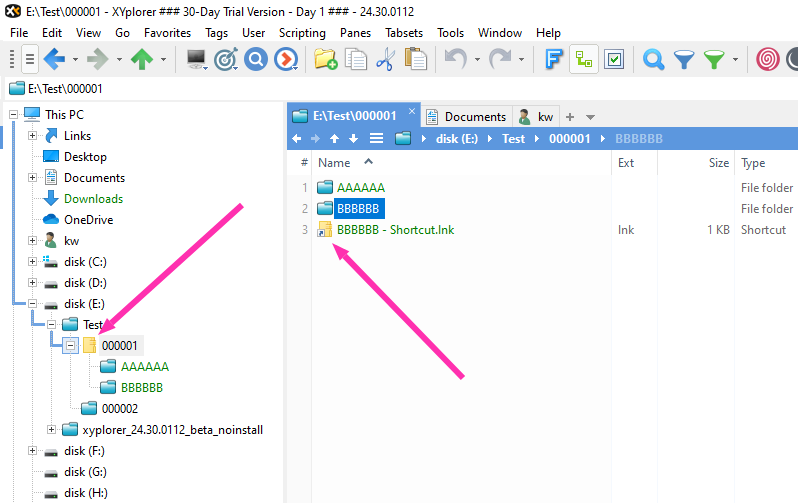
Task: Click the blue Visual Filter funnel icon
Action: tap(684, 60)
